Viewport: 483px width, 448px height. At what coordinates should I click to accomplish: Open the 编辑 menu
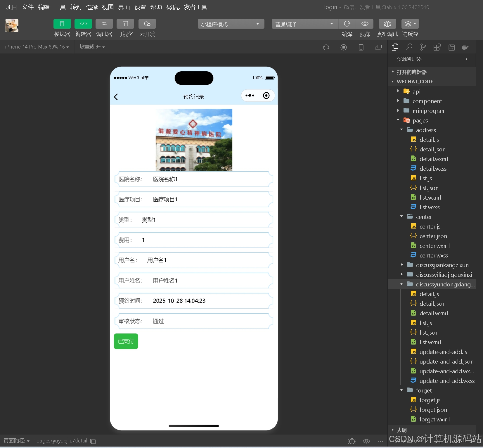tap(44, 7)
